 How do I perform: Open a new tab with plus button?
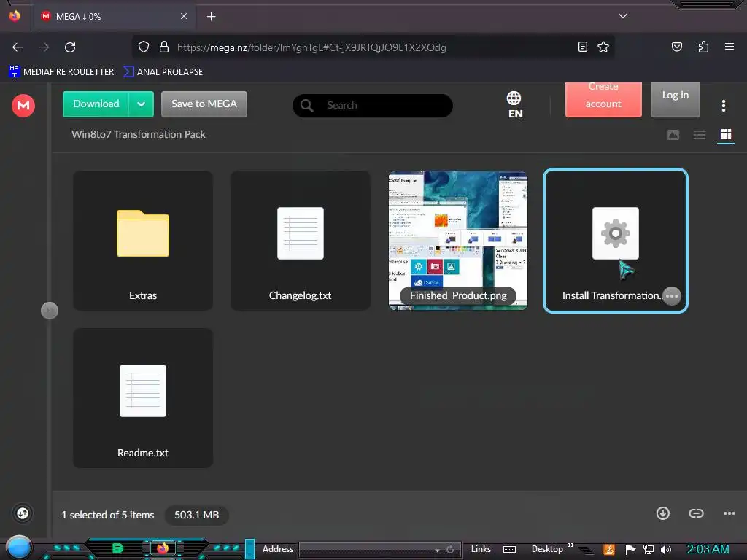(x=211, y=17)
